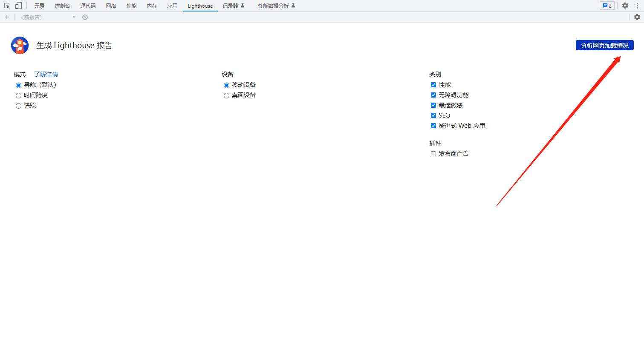The height and width of the screenshot is (342, 644).
Task: Switch to the 性能 tab
Action: pos(131,6)
